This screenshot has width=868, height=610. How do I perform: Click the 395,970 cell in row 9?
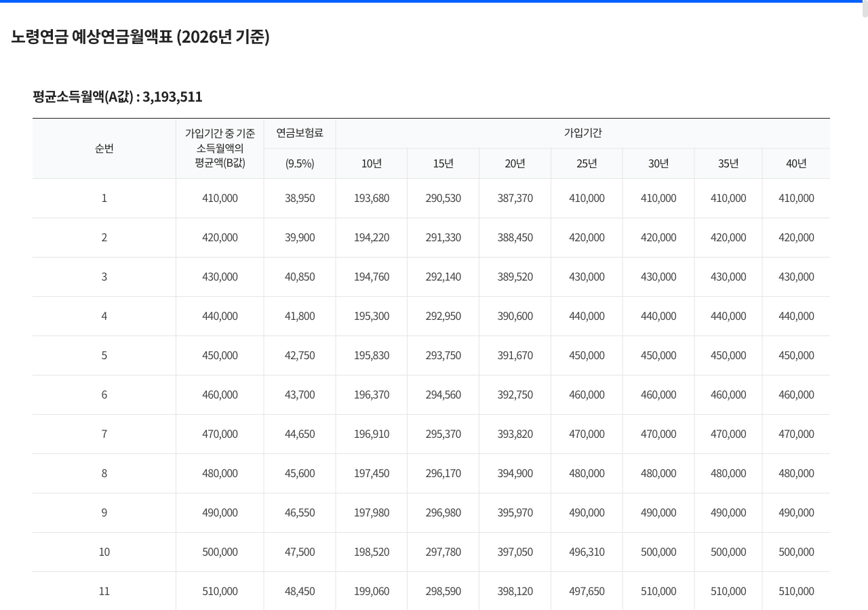click(515, 513)
